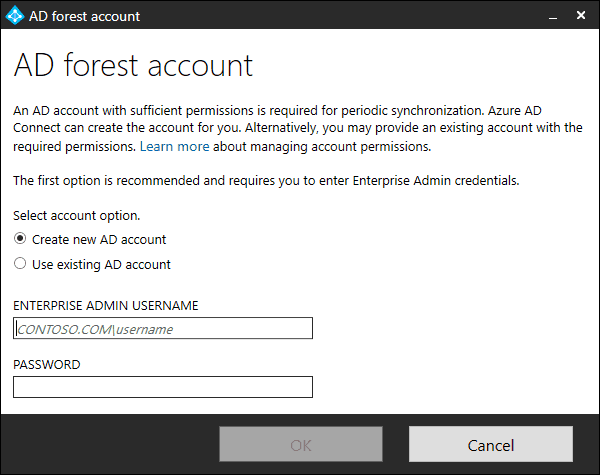The width and height of the screenshot is (600, 475).
Task: Click the 'Create new AD account' label text
Action: click(x=99, y=240)
